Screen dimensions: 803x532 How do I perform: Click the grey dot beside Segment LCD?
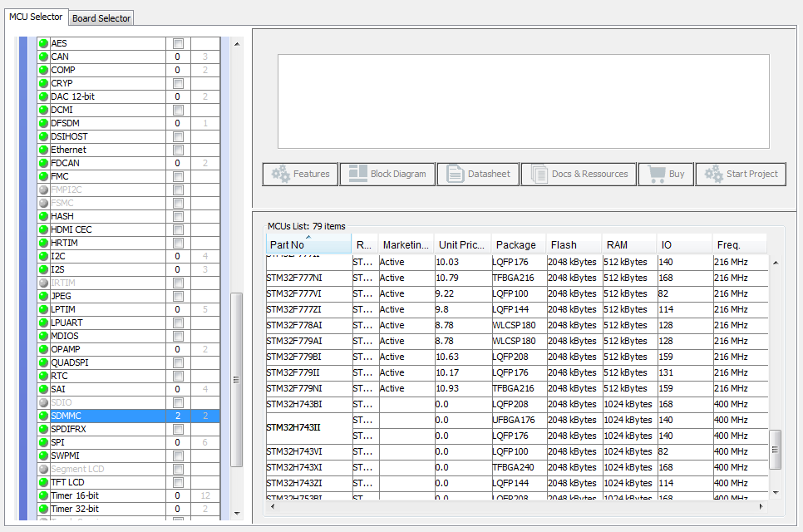(43, 470)
